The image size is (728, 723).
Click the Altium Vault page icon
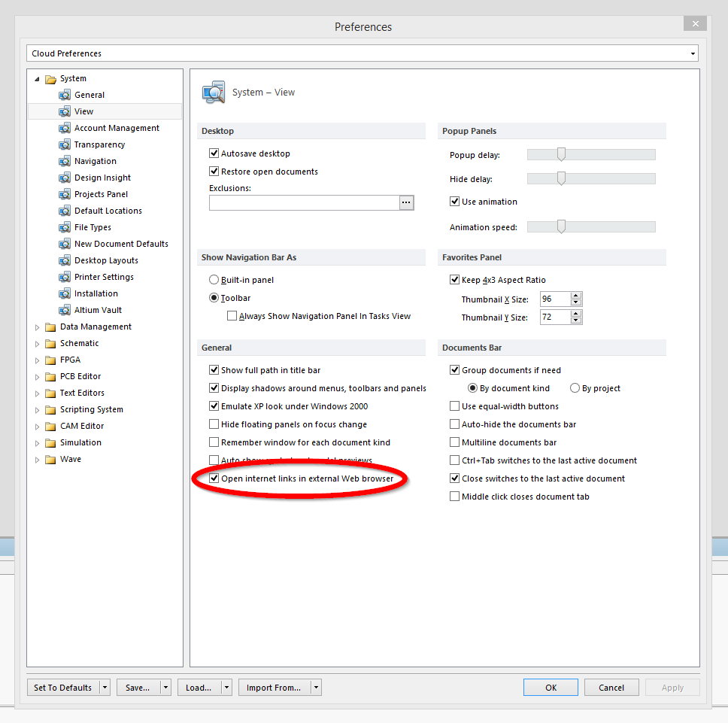(65, 310)
